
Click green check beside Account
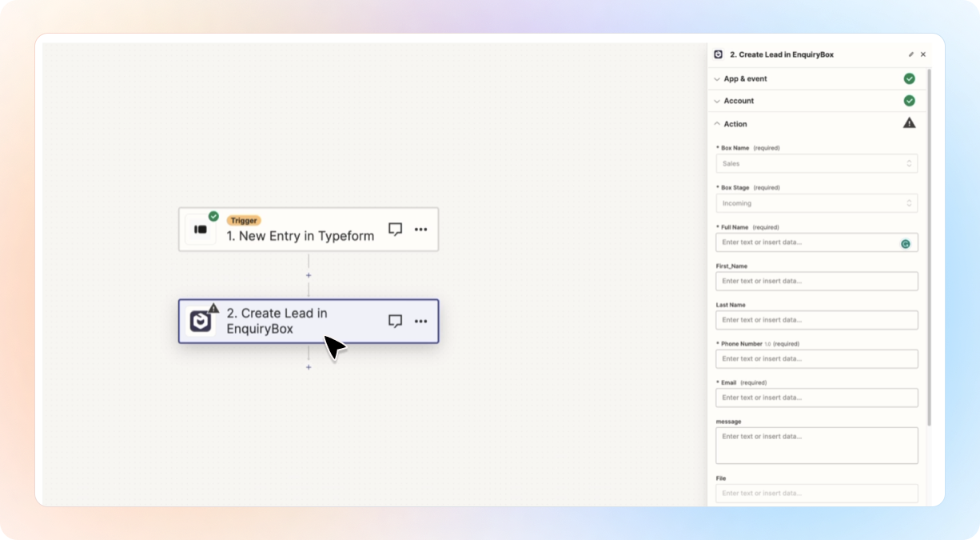pyautogui.click(x=909, y=101)
